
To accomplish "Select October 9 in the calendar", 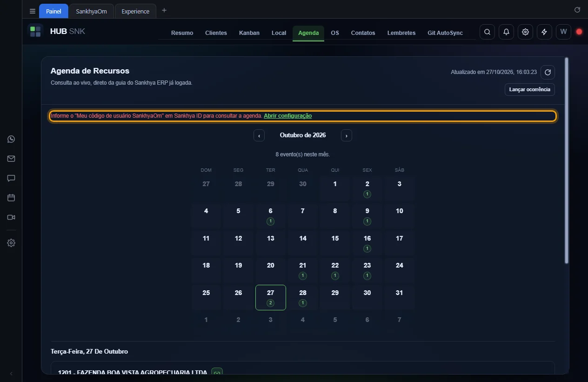I will 367,216.
